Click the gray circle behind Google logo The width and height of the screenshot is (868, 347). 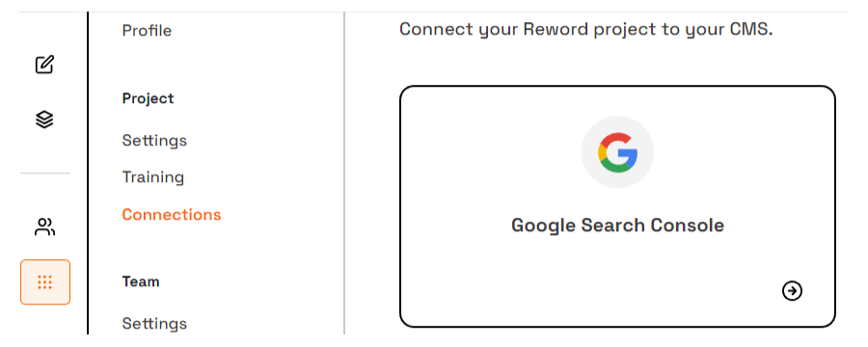coord(618,152)
